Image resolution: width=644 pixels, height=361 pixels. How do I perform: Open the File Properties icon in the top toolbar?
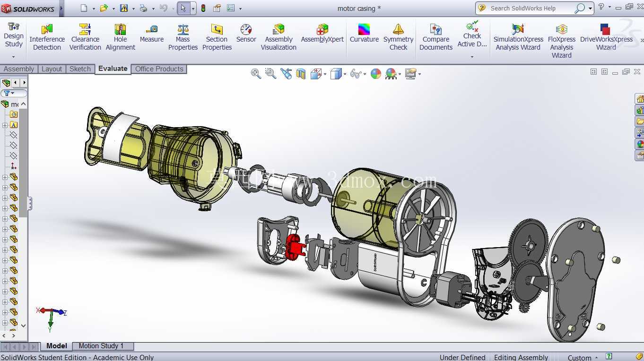217,8
